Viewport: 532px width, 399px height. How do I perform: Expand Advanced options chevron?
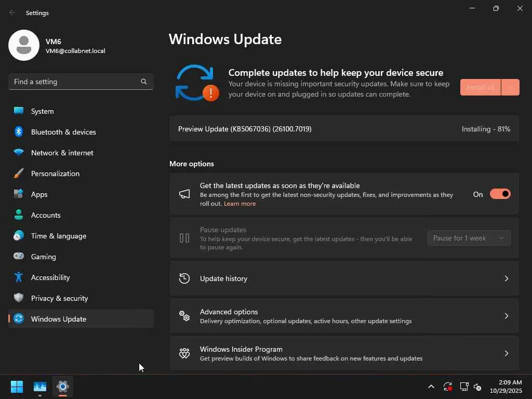(x=506, y=316)
